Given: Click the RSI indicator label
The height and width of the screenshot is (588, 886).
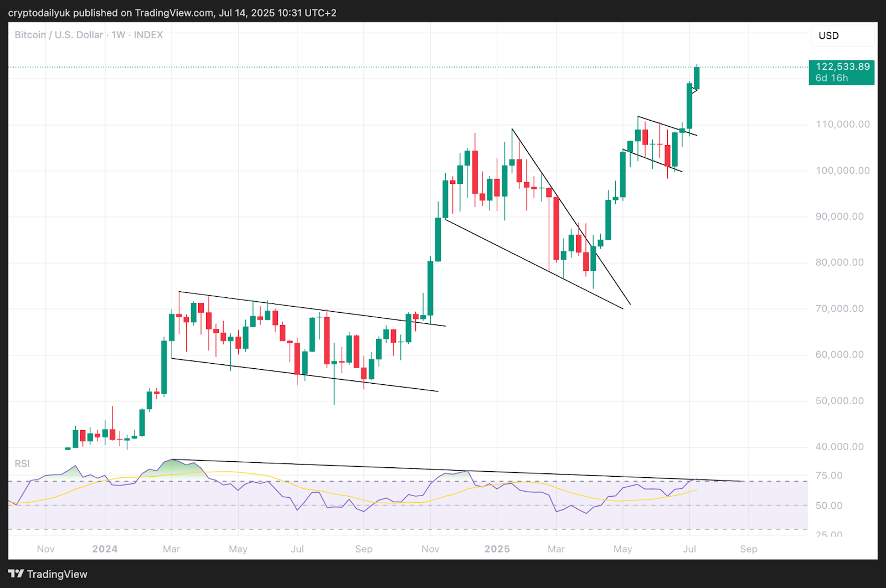Looking at the screenshot, I should click(22, 464).
